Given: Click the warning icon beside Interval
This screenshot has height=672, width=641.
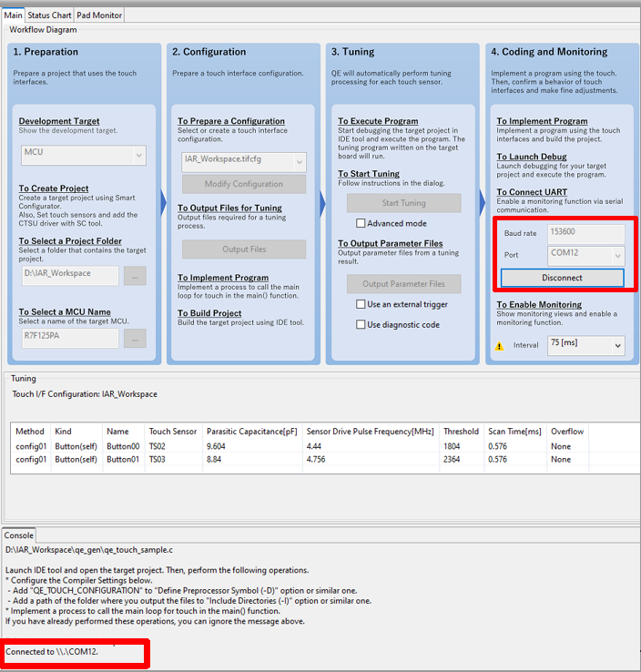Looking at the screenshot, I should click(499, 346).
